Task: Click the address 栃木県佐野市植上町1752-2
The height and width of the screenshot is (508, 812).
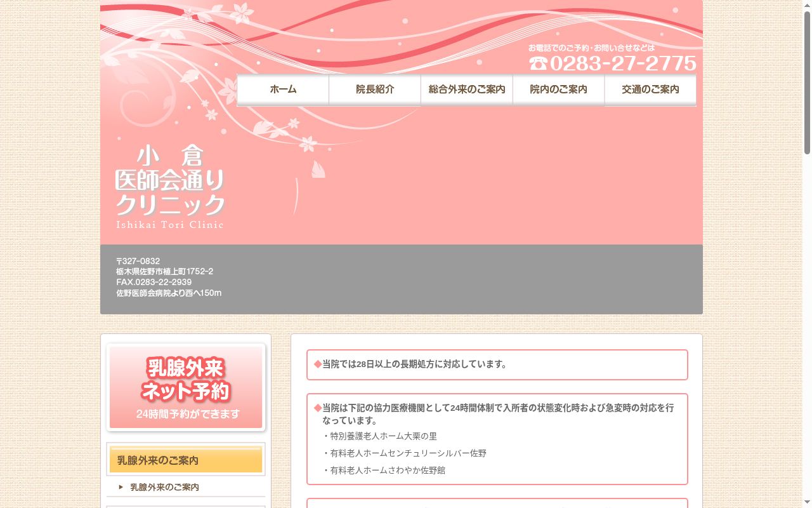Action: coord(164,272)
